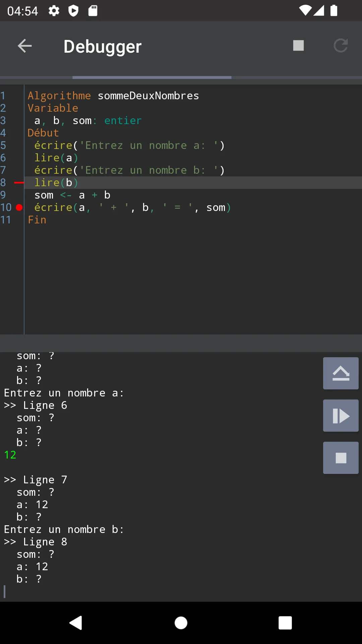Viewport: 362px width, 644px height.
Task: Click the current-line marker on line 8
Action: (19, 183)
